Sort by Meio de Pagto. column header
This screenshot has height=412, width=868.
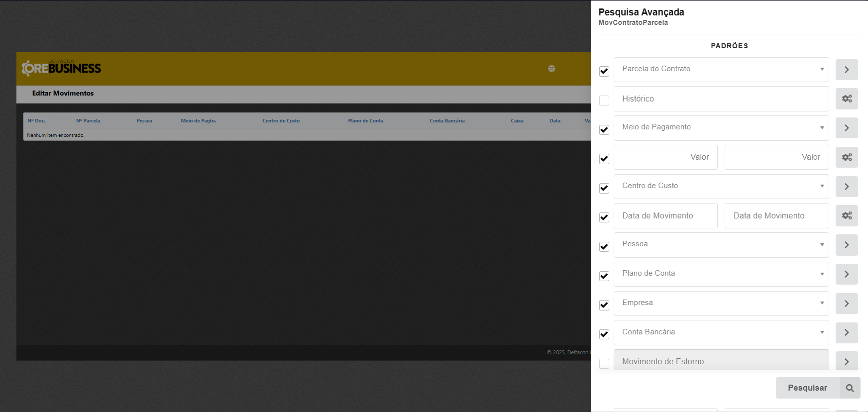coord(198,121)
